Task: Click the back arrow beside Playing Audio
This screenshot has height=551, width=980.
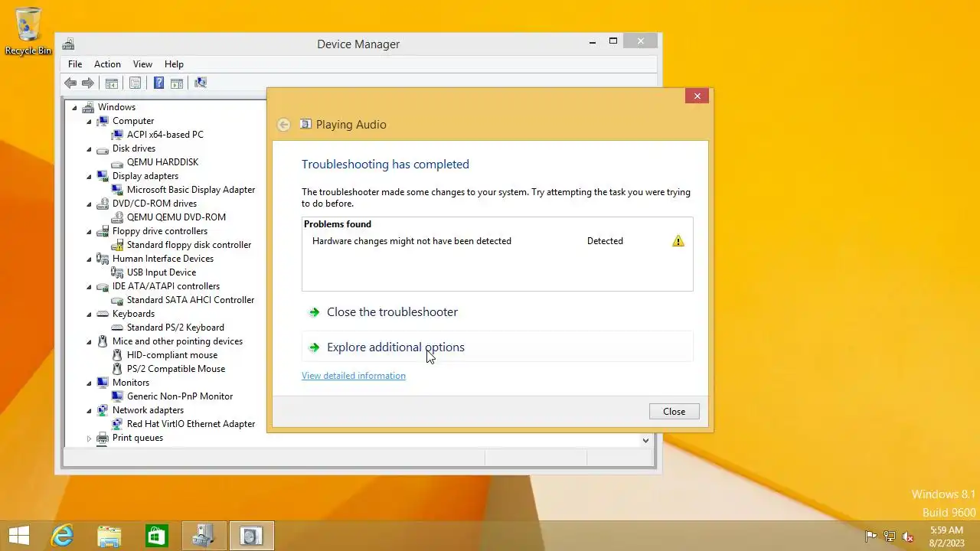Action: coord(284,125)
